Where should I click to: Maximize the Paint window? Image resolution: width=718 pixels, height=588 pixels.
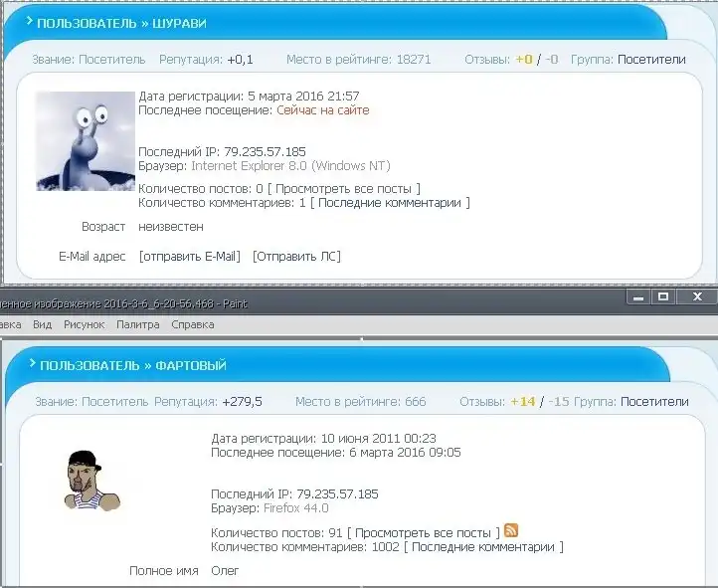click(x=664, y=296)
